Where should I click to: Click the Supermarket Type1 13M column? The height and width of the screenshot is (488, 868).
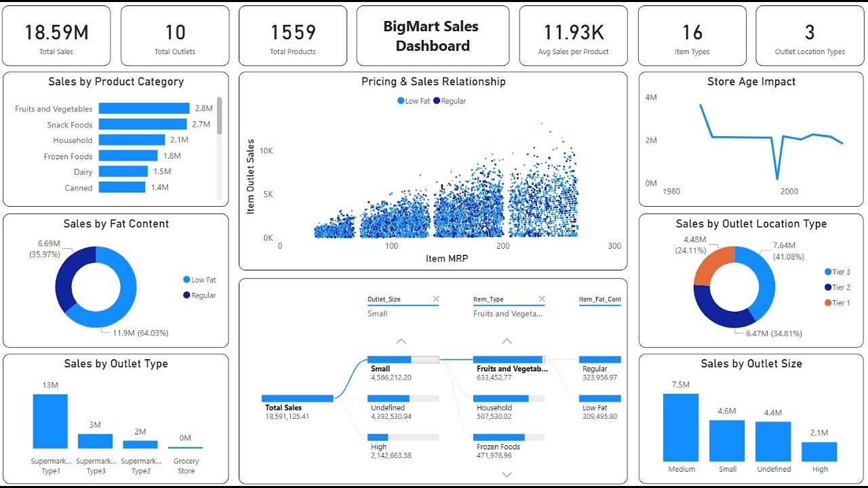click(50, 421)
